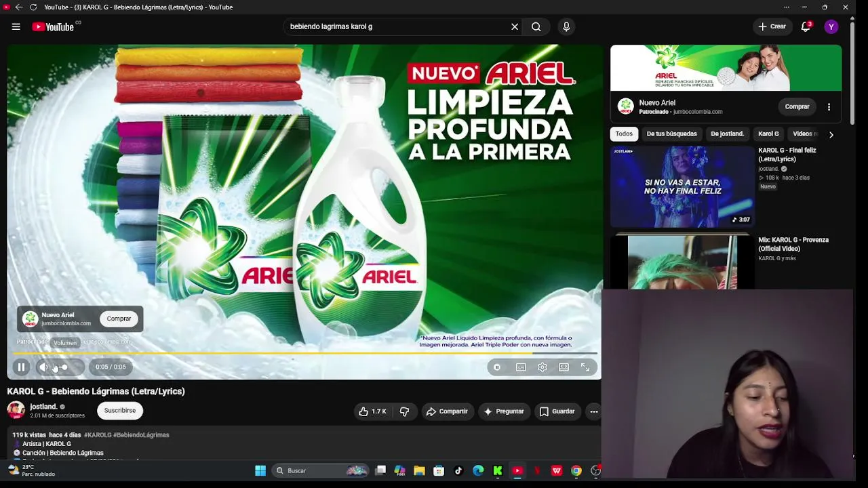Click the 0:05 / 0:06 time display

pyautogui.click(x=111, y=367)
